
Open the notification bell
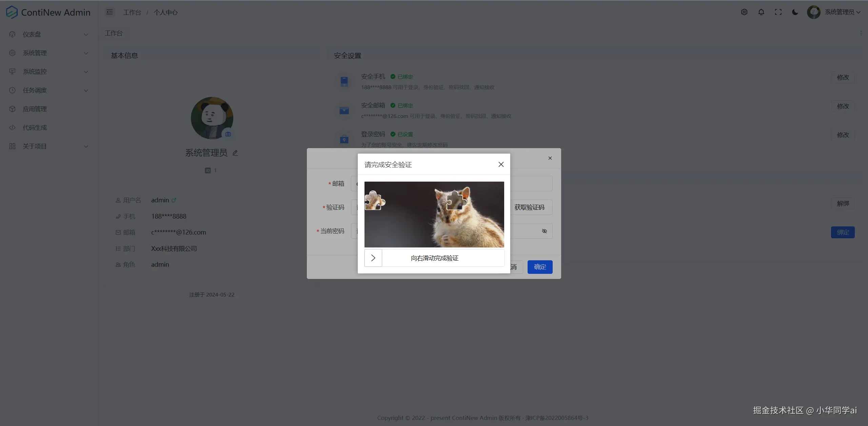(x=761, y=12)
